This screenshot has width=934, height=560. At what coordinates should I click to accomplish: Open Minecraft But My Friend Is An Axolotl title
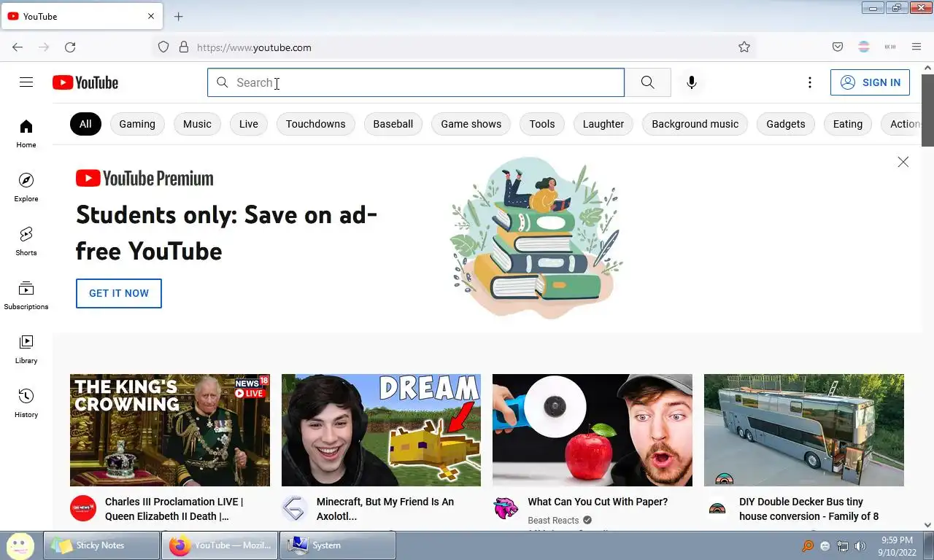pyautogui.click(x=385, y=509)
